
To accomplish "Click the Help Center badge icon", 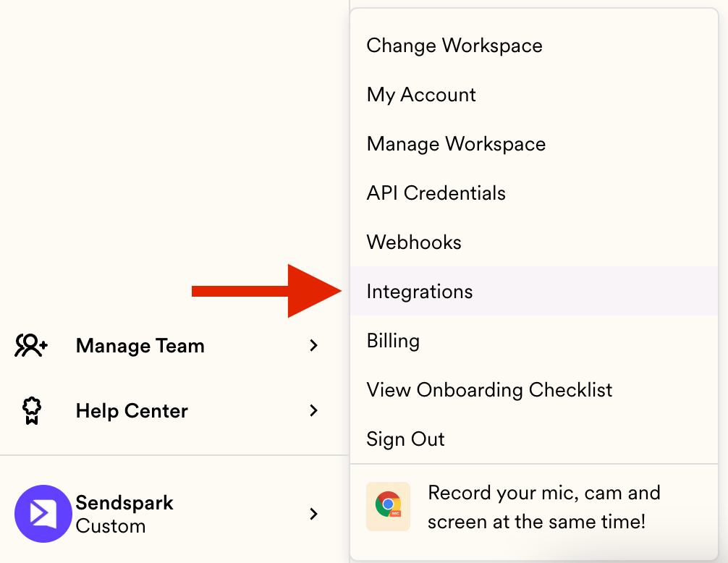I will tap(32, 410).
